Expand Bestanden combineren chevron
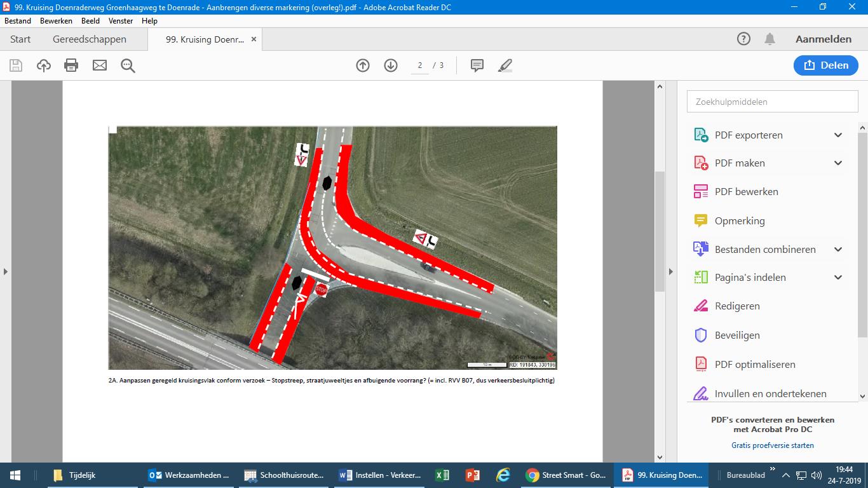This screenshot has width=868, height=488. [x=838, y=249]
